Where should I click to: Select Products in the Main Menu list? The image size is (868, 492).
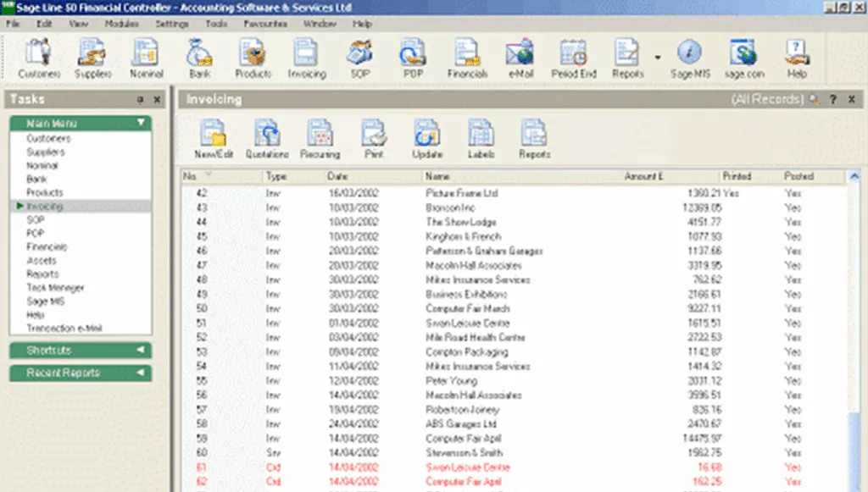(x=45, y=192)
